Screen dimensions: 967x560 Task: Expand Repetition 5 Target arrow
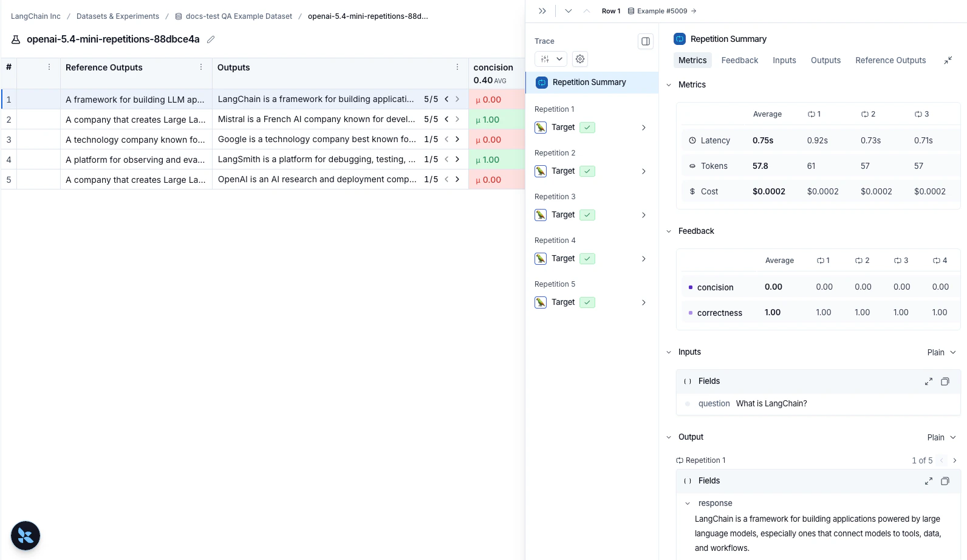pyautogui.click(x=644, y=302)
